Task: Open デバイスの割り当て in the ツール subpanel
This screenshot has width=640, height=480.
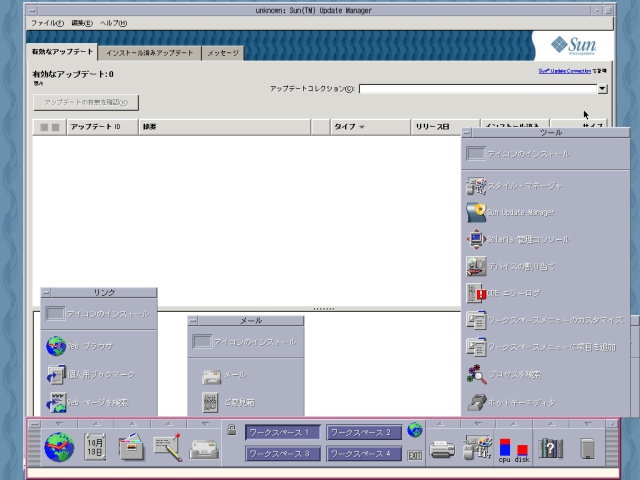Action: (511, 267)
